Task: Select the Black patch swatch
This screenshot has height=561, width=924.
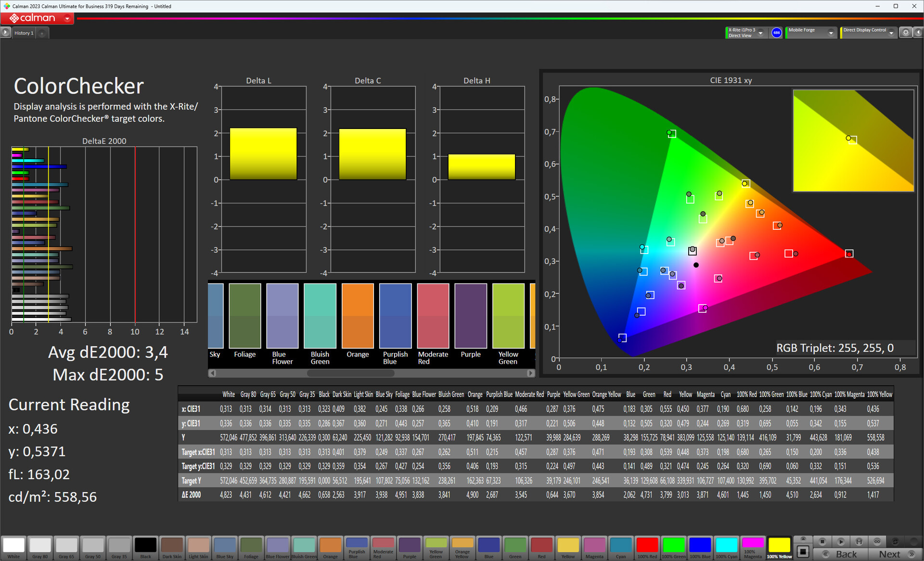Action: [x=145, y=548]
